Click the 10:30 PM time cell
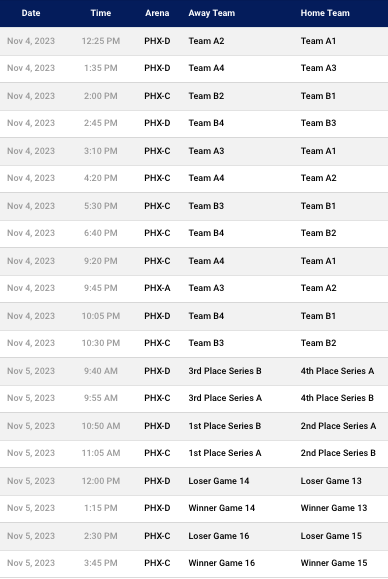The height and width of the screenshot is (579, 388). pos(101,343)
